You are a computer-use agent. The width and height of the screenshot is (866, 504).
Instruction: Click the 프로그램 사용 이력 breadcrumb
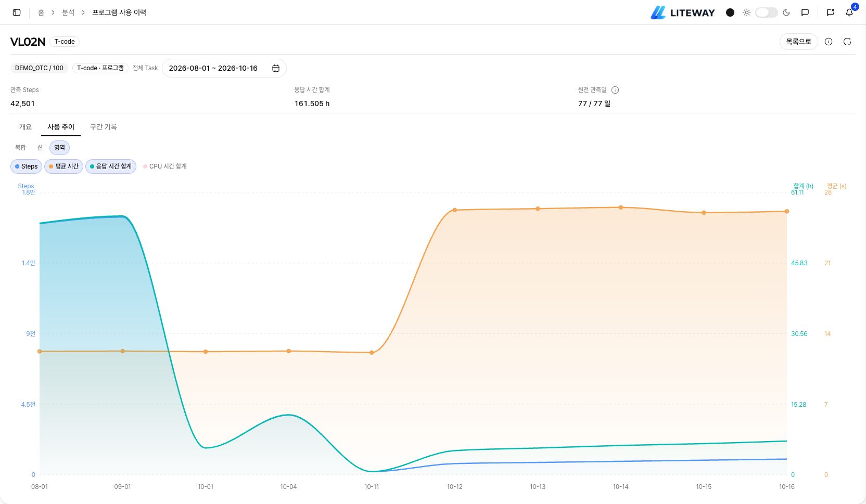[119, 12]
